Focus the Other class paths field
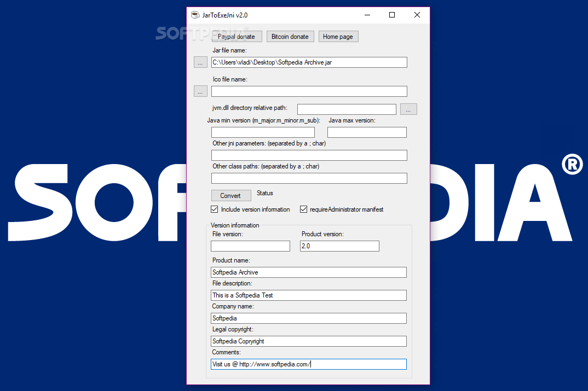The width and height of the screenshot is (588, 391). click(x=309, y=178)
